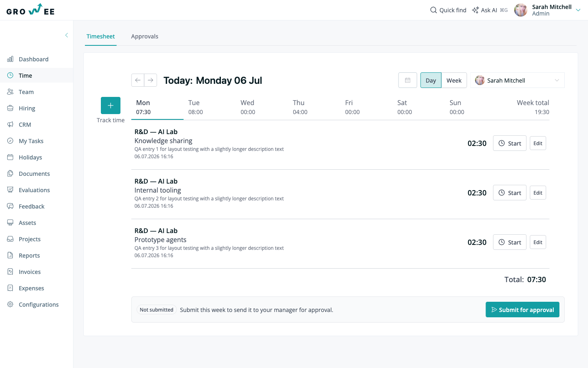
Task: Select the Sat 00:00 day tab
Action: point(419,107)
